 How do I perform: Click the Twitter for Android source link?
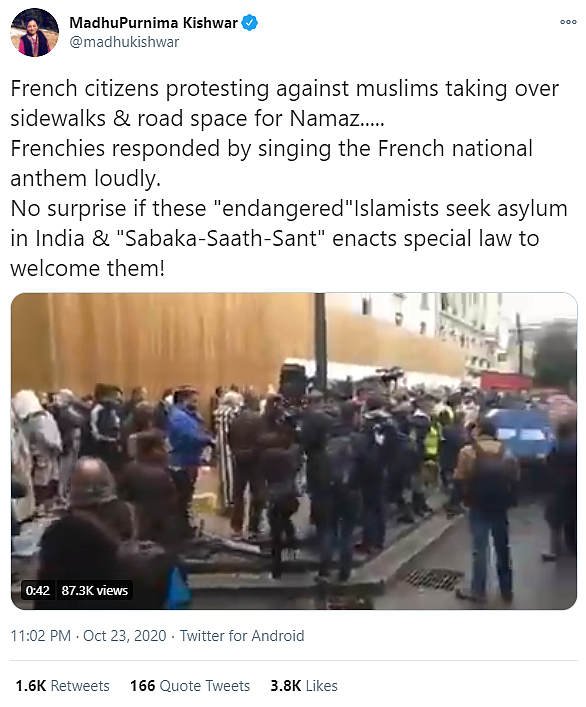pos(242,636)
